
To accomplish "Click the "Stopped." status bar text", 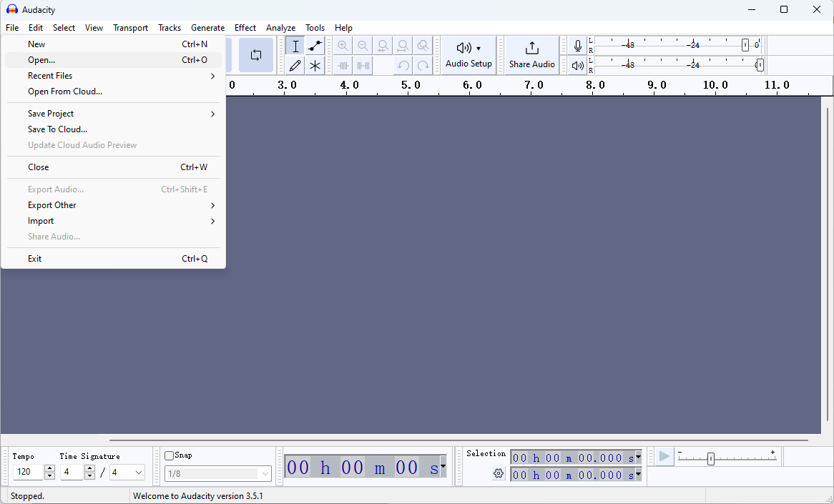I will click(x=27, y=496).
